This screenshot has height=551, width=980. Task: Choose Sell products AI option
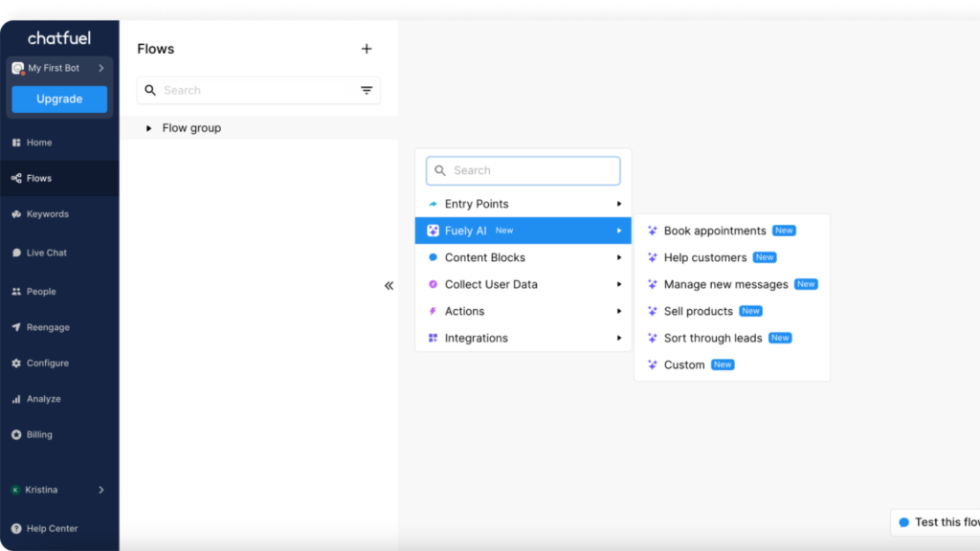click(x=732, y=311)
